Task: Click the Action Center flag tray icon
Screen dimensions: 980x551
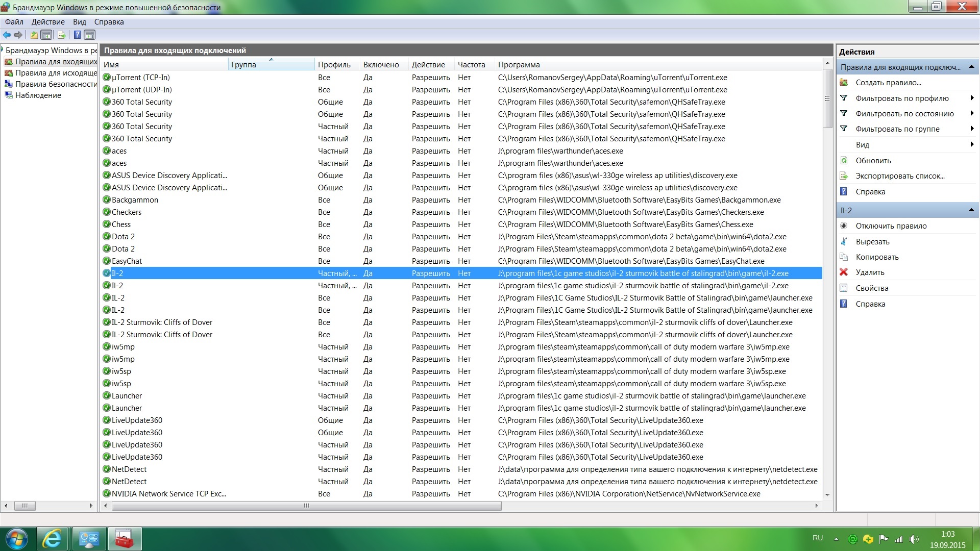Action: point(884,539)
